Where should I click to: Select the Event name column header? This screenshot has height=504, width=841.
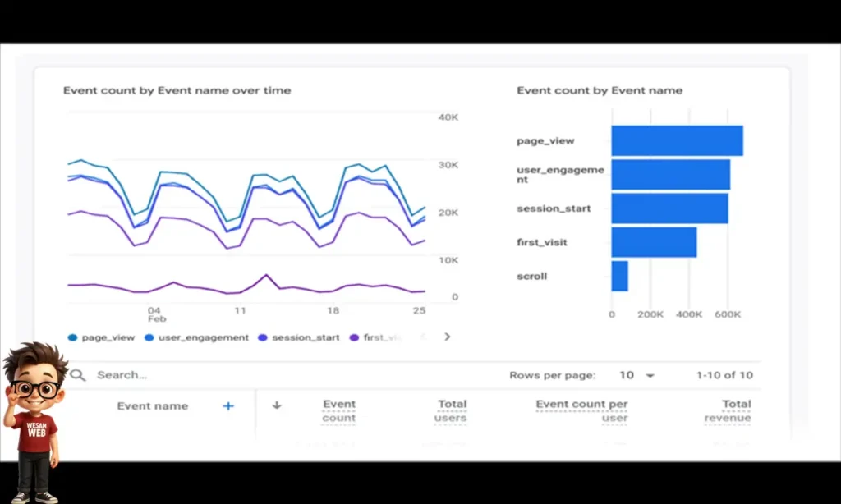[x=152, y=405]
